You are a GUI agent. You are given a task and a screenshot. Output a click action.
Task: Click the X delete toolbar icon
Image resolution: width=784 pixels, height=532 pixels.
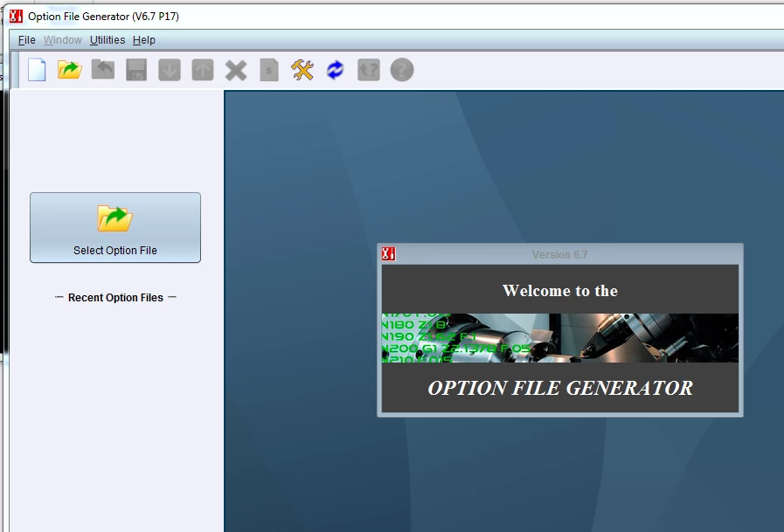[236, 71]
